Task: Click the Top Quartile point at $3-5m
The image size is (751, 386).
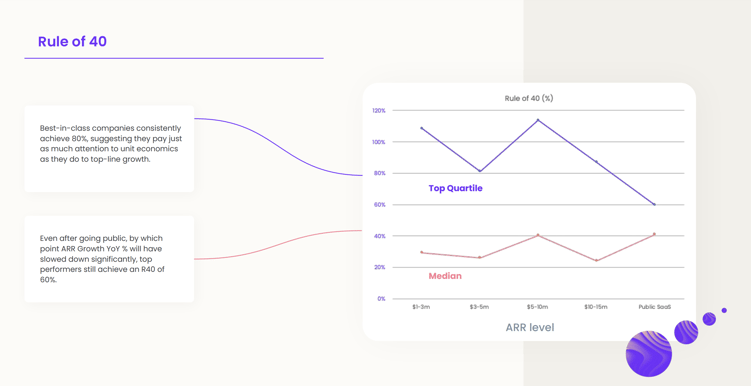Action: coord(480,171)
